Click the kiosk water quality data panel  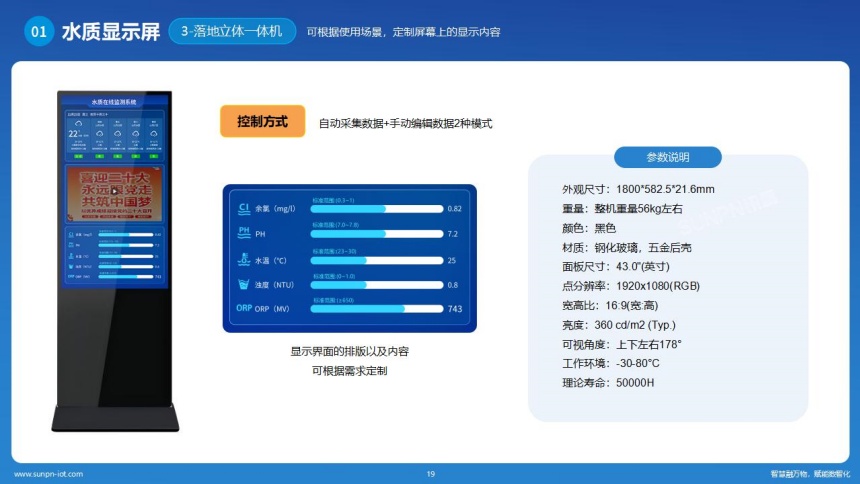pos(115,255)
